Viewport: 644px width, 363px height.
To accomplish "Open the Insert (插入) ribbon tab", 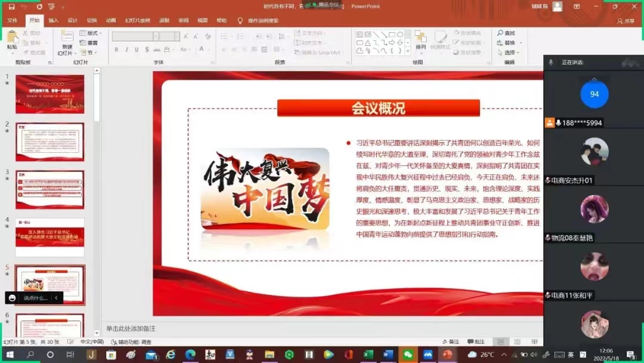I will [x=54, y=20].
